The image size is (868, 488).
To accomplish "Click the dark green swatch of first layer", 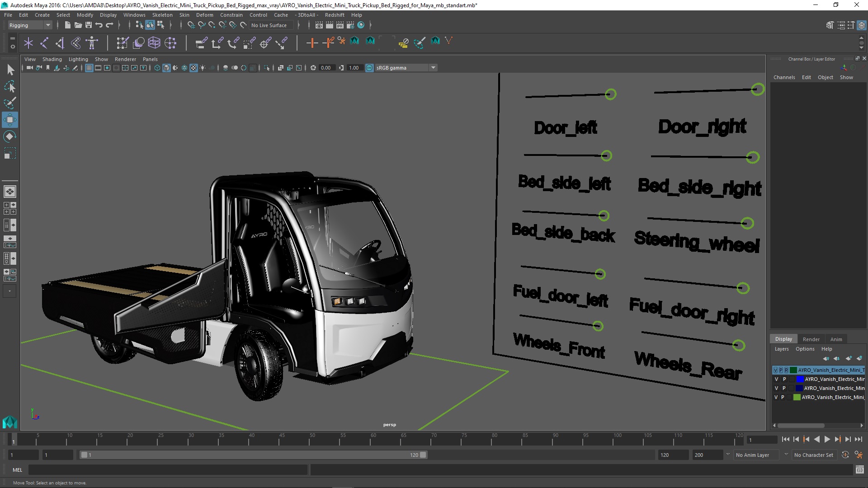I will pyautogui.click(x=793, y=370).
